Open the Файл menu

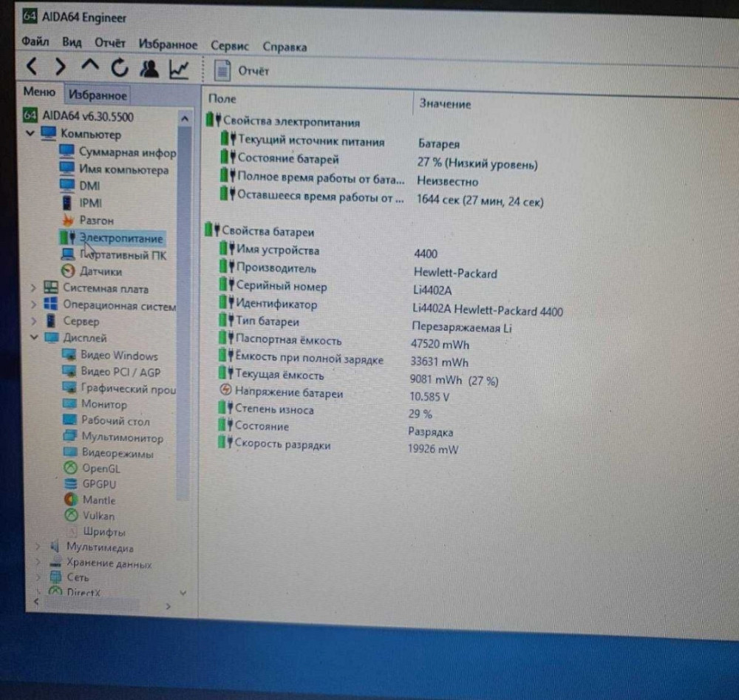[x=35, y=42]
